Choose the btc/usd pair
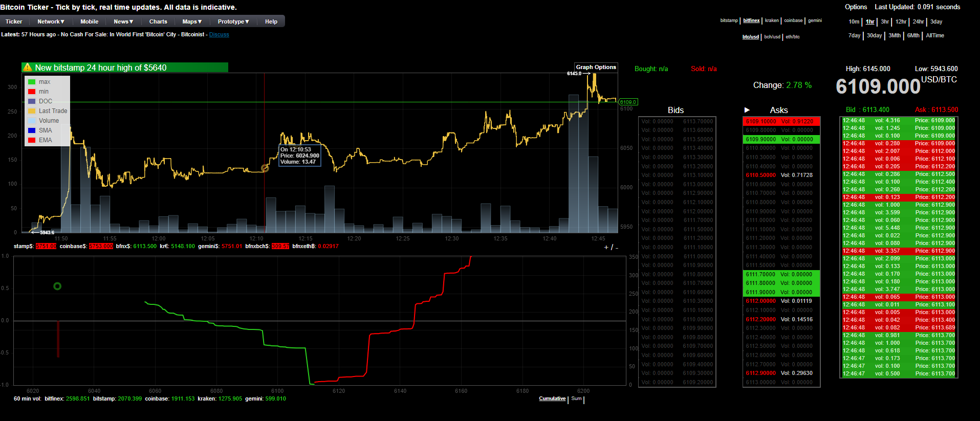The width and height of the screenshot is (980, 421). (x=751, y=37)
